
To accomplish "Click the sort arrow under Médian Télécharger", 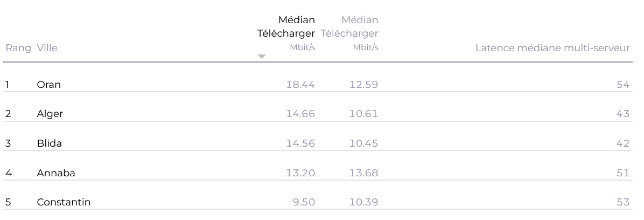I will tap(262, 57).
